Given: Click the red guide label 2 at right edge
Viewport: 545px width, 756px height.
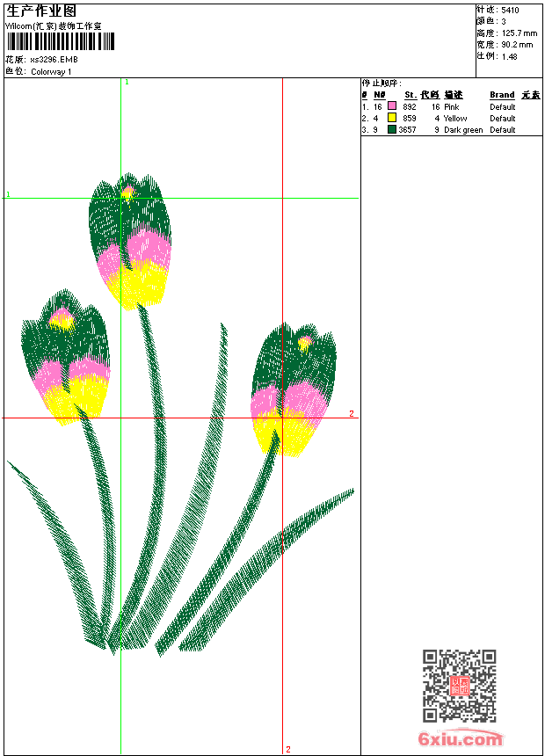Looking at the screenshot, I should click(352, 414).
